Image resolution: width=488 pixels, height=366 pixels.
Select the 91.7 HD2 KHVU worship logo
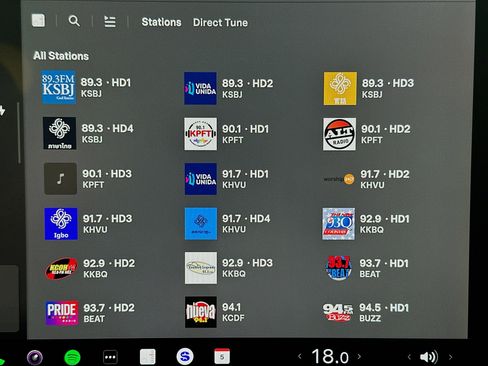pos(339,179)
